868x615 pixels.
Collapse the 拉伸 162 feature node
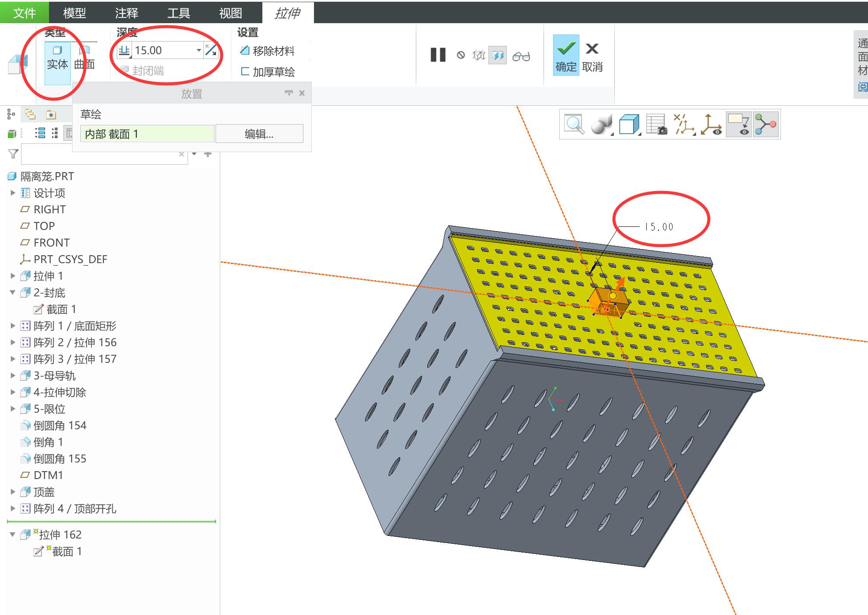pos(13,534)
